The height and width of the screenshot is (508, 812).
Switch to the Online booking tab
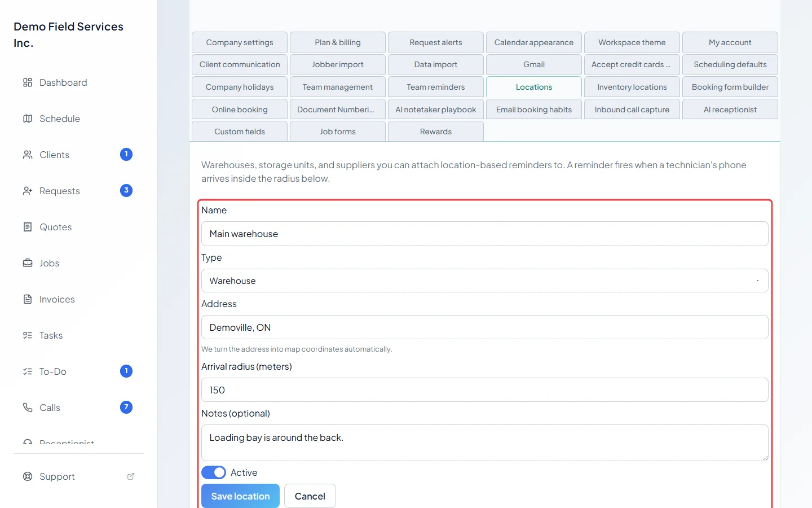pyautogui.click(x=240, y=110)
